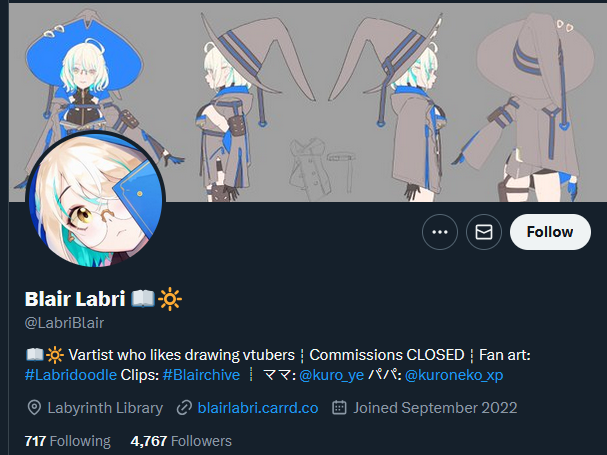Click the sun emoji after display name

[x=170, y=299]
